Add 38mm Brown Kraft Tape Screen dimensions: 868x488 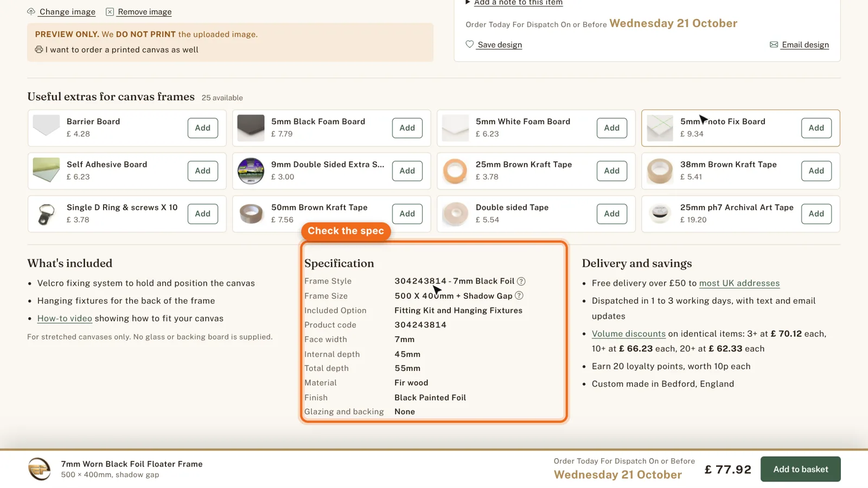[x=816, y=171]
